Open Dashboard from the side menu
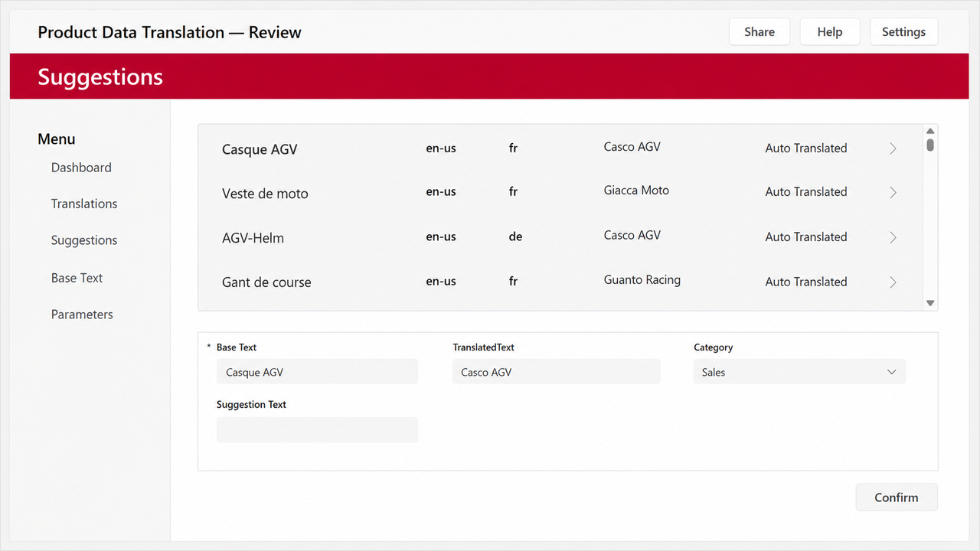The image size is (980, 551). click(x=81, y=168)
